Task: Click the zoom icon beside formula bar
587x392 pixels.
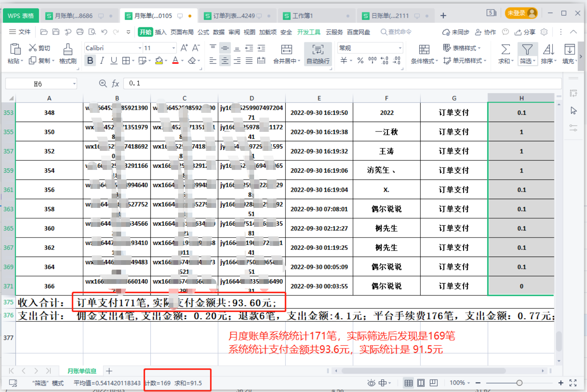Action: 103,83
